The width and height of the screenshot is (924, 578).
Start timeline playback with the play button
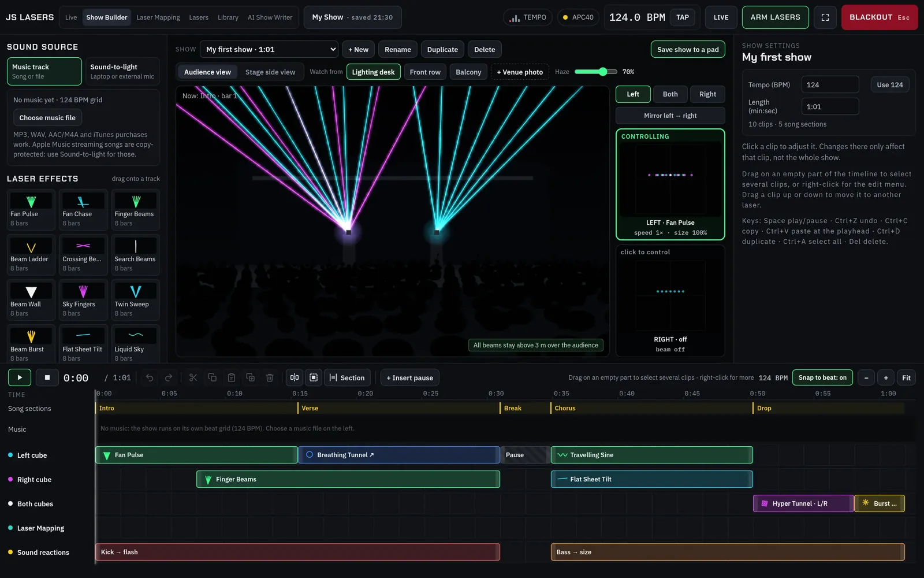pyautogui.click(x=20, y=377)
